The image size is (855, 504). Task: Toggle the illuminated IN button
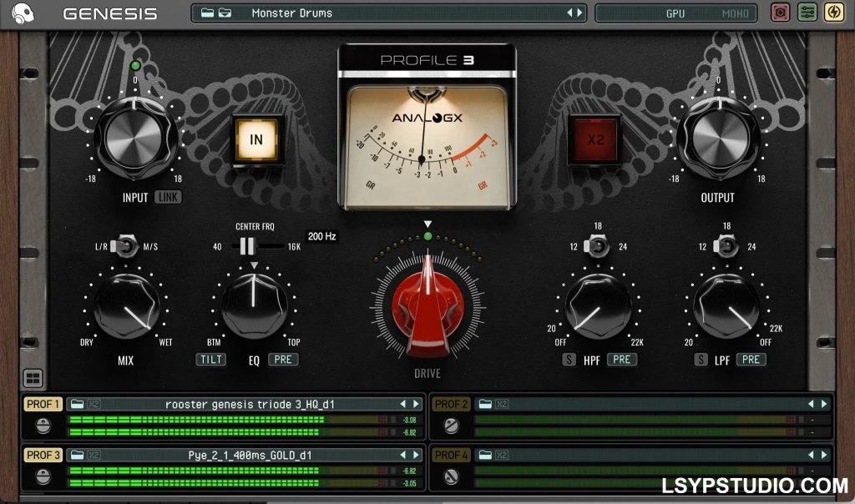tap(256, 139)
